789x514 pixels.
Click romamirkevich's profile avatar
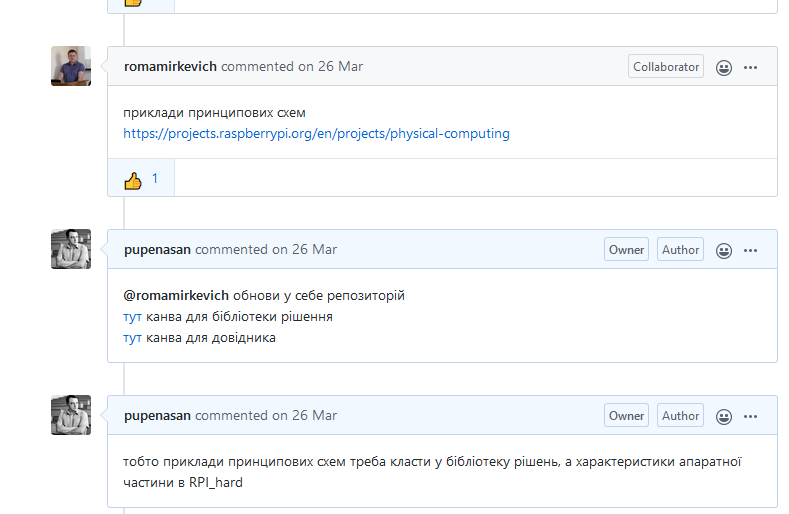71,66
